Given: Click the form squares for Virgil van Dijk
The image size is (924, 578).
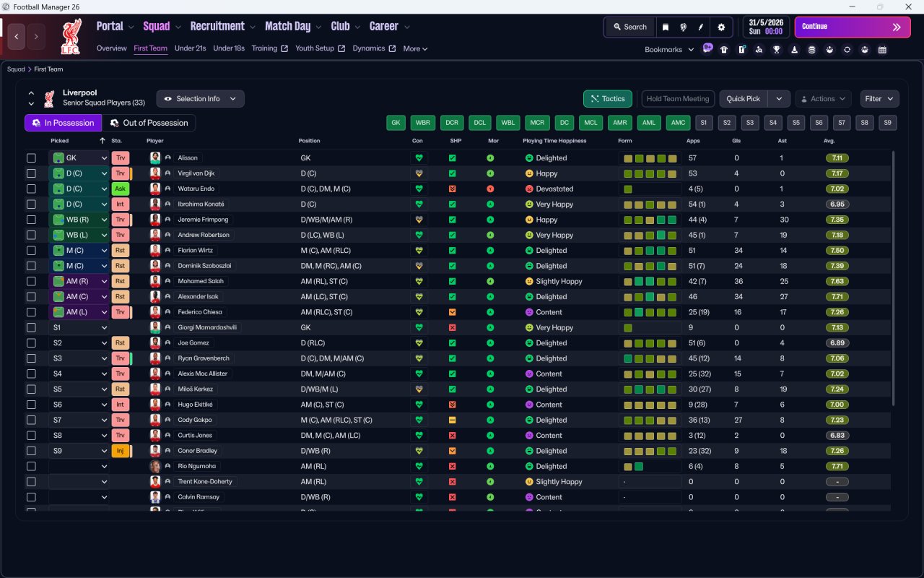Looking at the screenshot, I should [650, 173].
